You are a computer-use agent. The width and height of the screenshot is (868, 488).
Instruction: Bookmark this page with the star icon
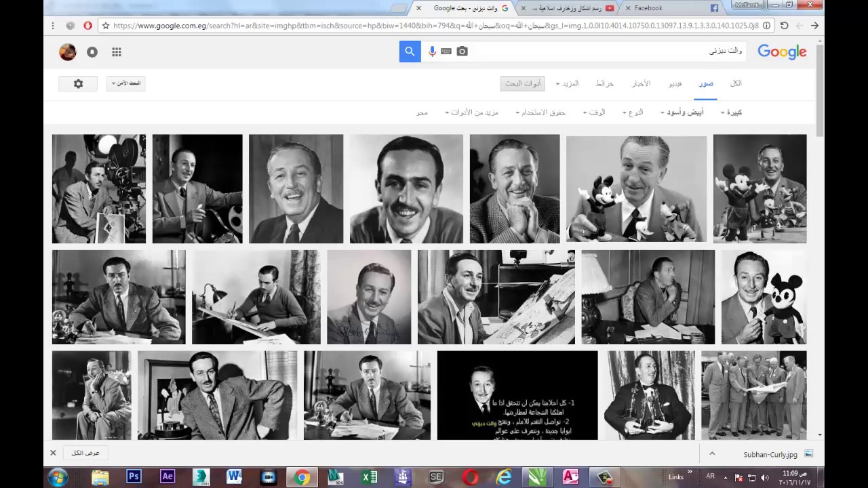coord(106,26)
